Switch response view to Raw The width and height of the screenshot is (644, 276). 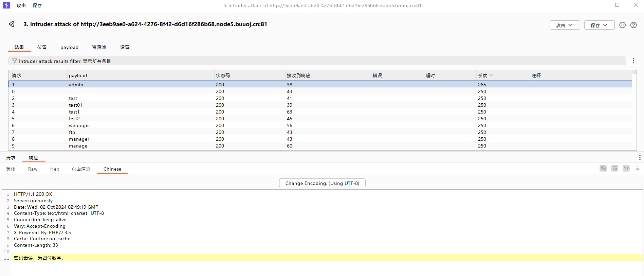coord(33,169)
